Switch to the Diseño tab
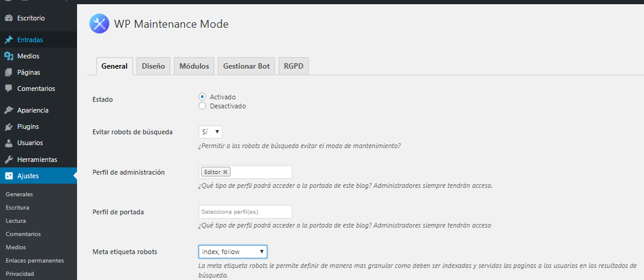The image size is (644, 280). pos(153,66)
